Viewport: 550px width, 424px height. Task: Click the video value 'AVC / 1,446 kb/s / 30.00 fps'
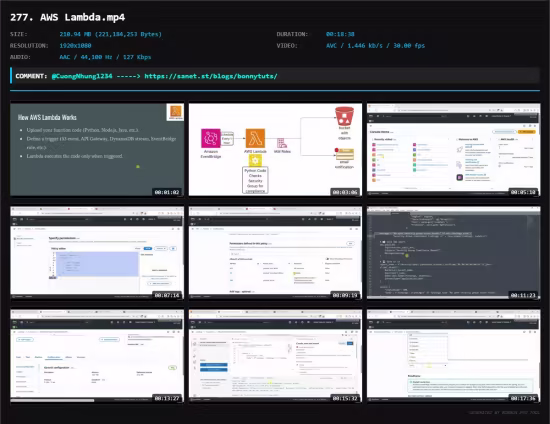(x=375, y=46)
